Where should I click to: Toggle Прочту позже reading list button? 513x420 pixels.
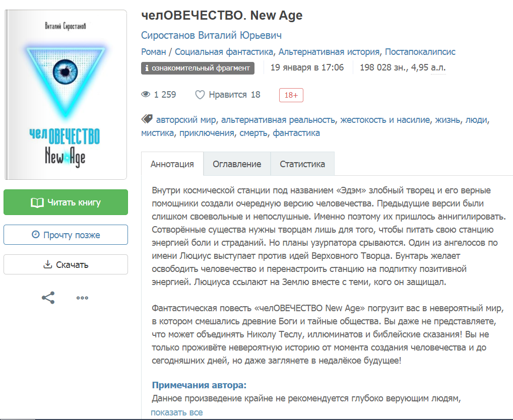point(66,235)
